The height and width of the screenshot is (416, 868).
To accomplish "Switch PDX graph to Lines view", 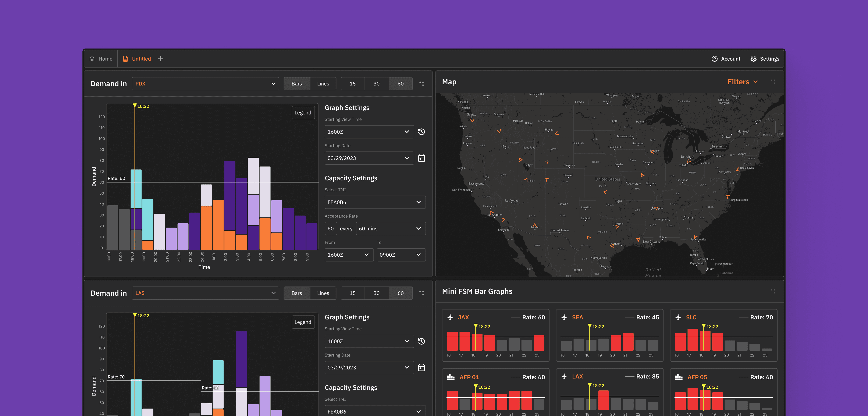I will [x=323, y=83].
